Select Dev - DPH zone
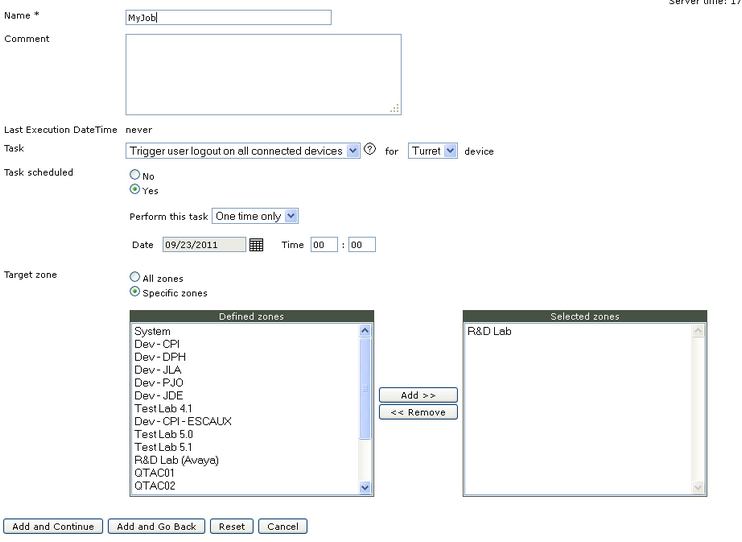 click(246, 357)
